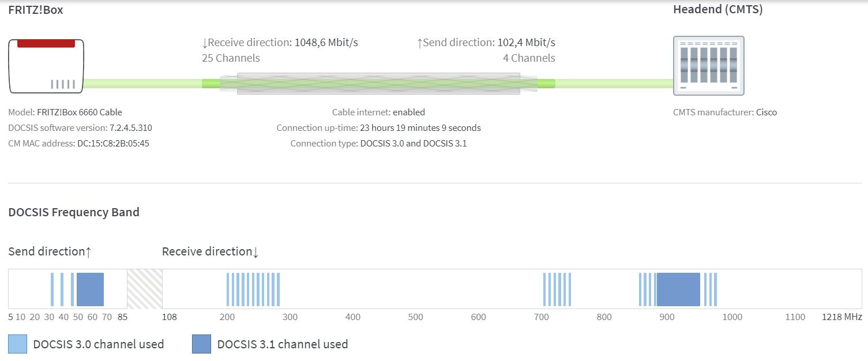Click the 1218 MHz frequency axis label
Image resolution: width=868 pixels, height=361 pixels.
click(x=842, y=317)
